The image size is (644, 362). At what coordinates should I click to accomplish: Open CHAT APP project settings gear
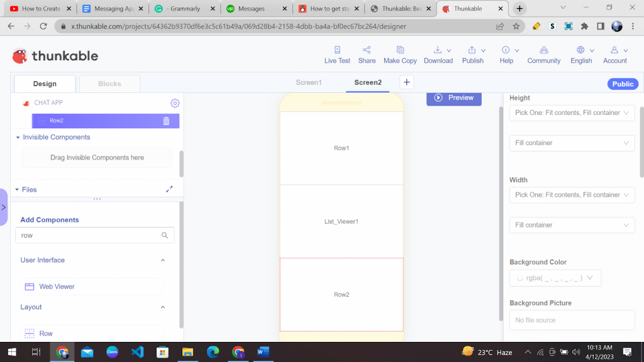point(175,102)
